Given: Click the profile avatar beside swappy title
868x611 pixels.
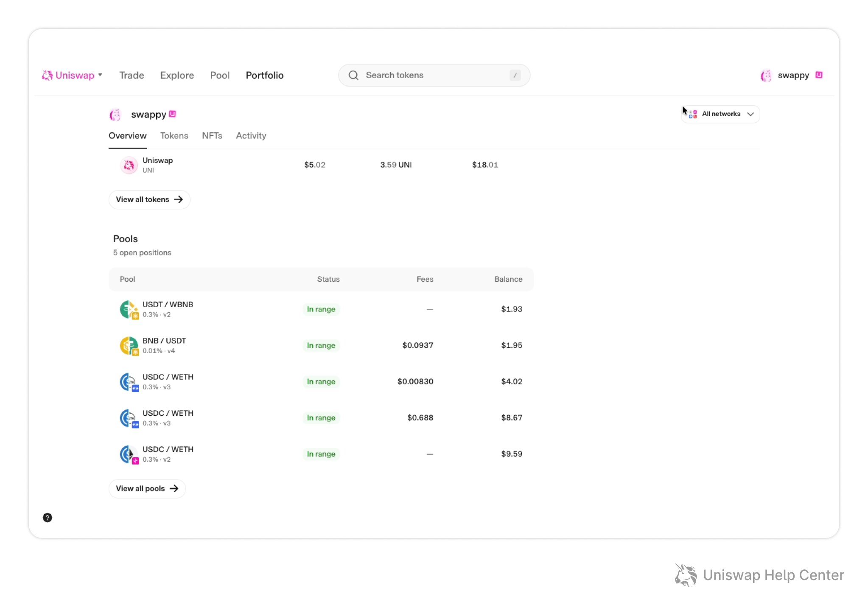Looking at the screenshot, I should (115, 115).
